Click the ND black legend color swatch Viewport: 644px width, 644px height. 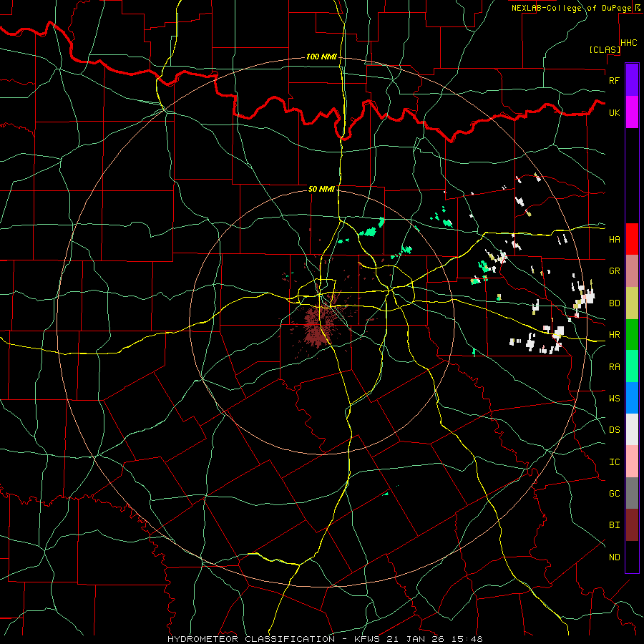pos(632,557)
